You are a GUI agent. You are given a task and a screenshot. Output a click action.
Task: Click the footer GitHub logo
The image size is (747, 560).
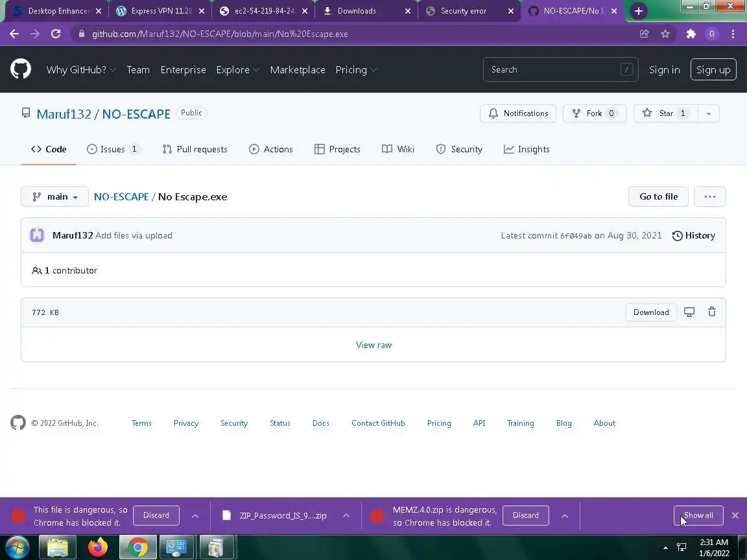click(x=18, y=423)
